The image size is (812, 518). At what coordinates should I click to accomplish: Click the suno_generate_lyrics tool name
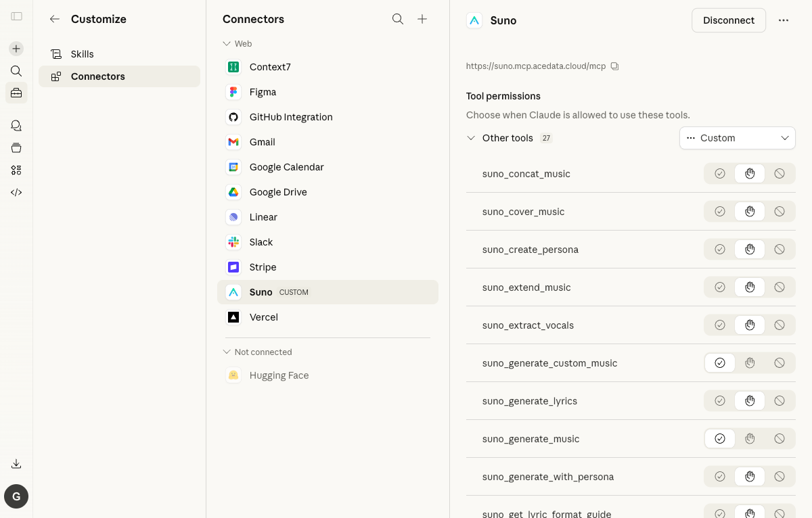(530, 401)
